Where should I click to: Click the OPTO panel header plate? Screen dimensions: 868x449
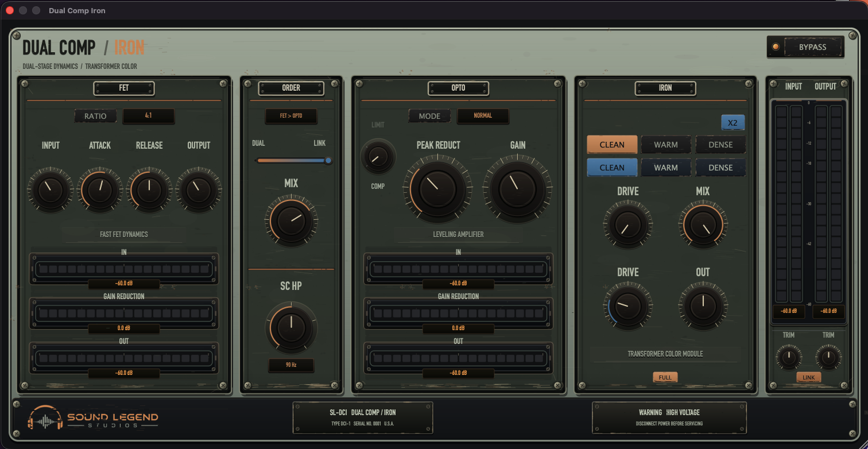tap(458, 88)
